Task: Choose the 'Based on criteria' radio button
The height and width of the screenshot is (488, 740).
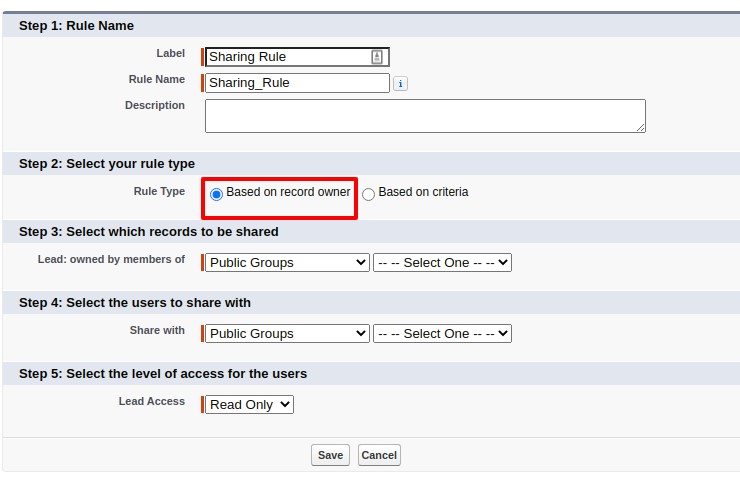Action: 368,194
